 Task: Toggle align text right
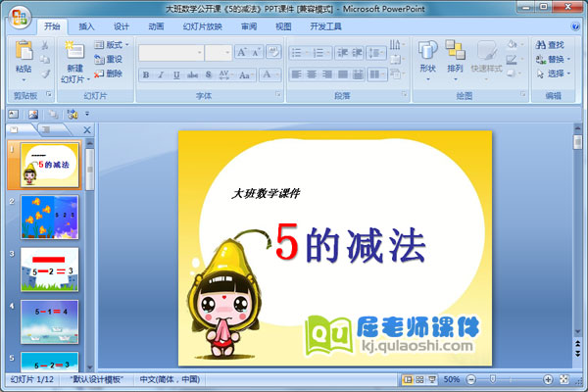click(x=327, y=74)
